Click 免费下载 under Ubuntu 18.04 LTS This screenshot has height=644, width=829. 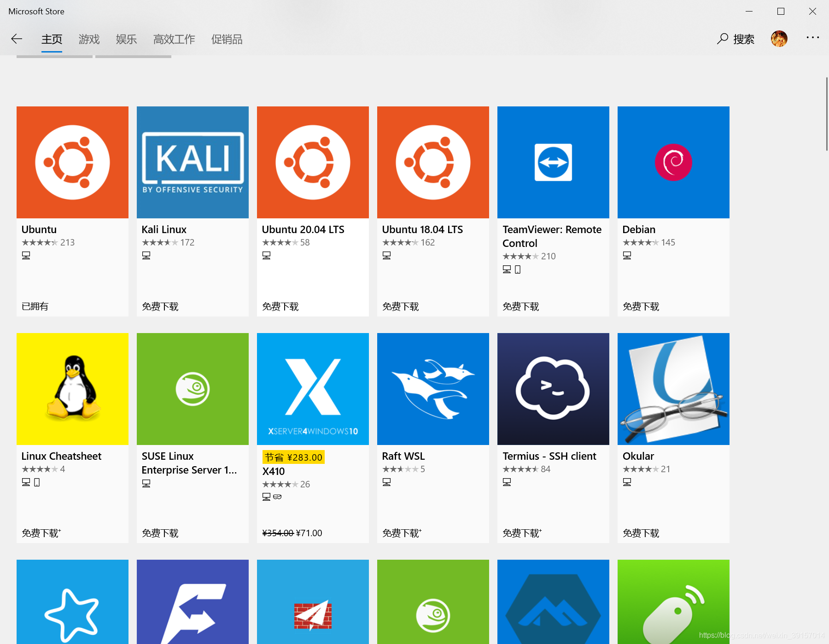[x=400, y=306]
